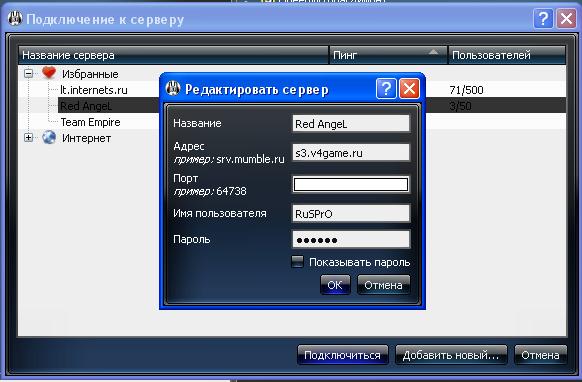Screen dimensions: 582x382
Task: Sort by Название сервера column header
Action: click(173, 55)
